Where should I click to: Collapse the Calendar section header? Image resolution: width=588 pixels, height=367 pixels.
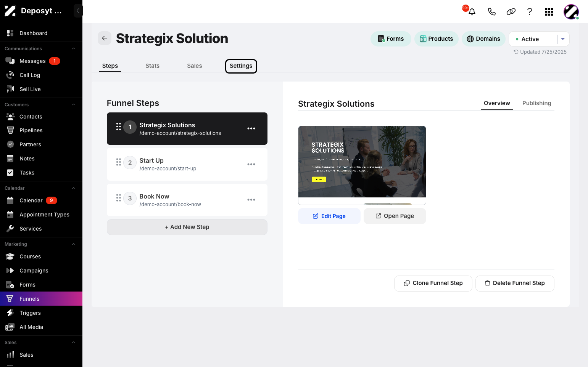click(x=74, y=188)
